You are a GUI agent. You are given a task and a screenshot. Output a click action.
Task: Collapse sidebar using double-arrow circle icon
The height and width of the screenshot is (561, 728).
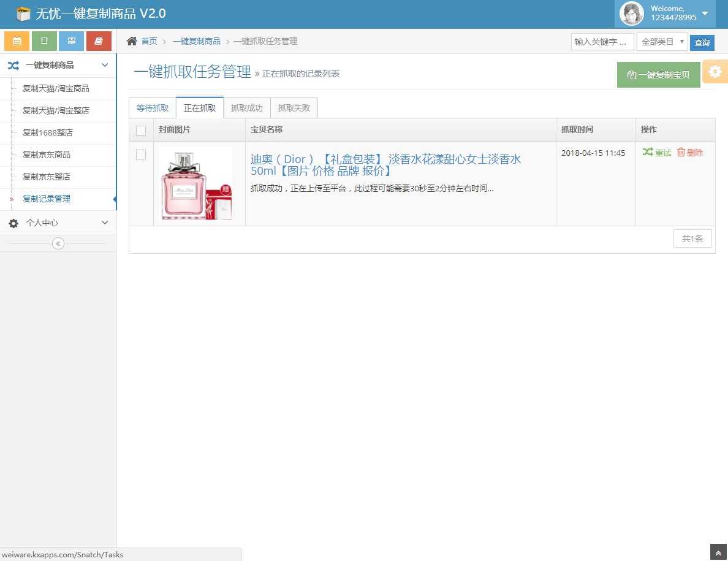58,243
